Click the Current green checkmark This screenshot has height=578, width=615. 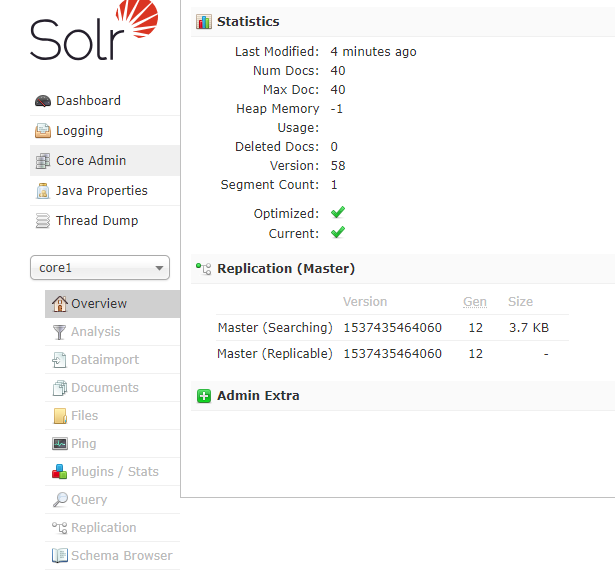pos(338,232)
